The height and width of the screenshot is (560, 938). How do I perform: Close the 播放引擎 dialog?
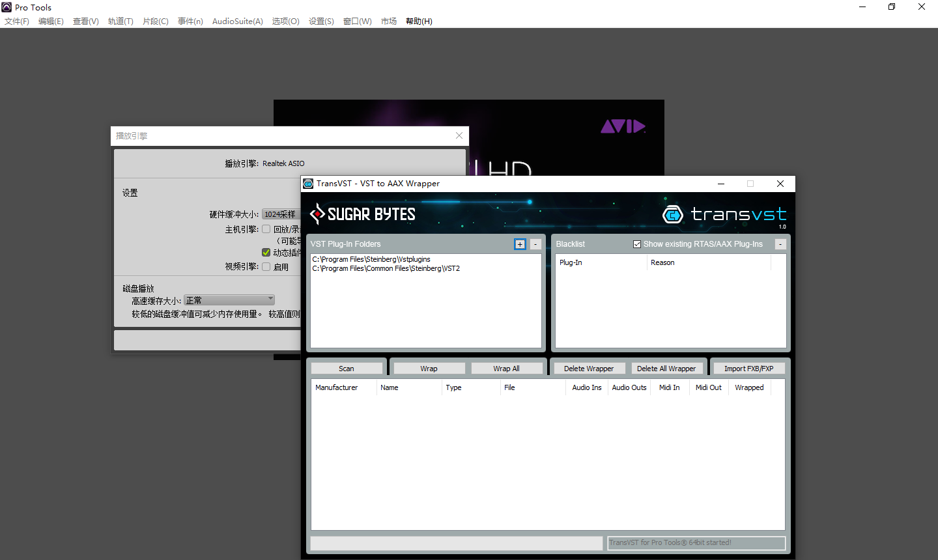click(459, 135)
